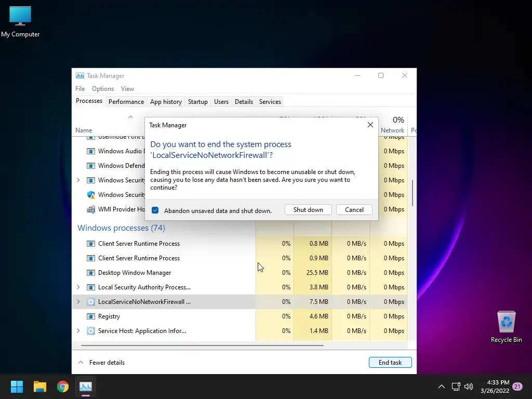Switch to the Performance tab

coord(126,102)
